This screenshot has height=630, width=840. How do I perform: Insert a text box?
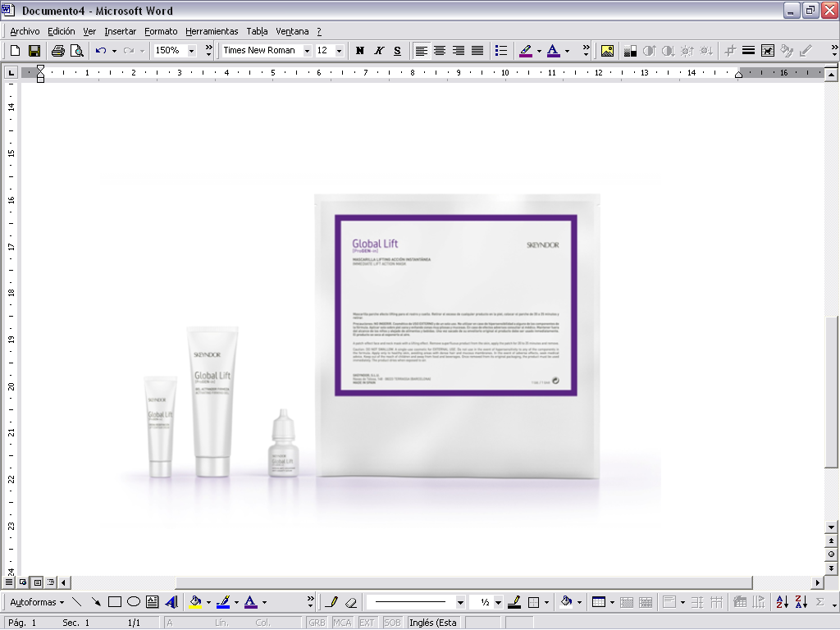click(x=153, y=602)
